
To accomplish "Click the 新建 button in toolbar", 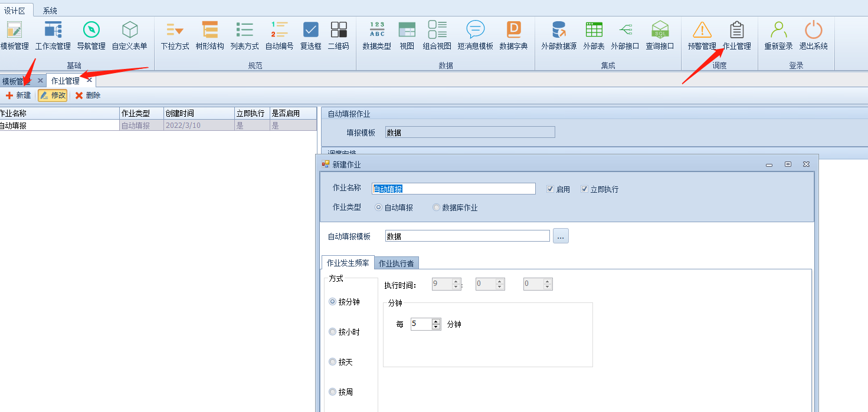I will pyautogui.click(x=18, y=95).
